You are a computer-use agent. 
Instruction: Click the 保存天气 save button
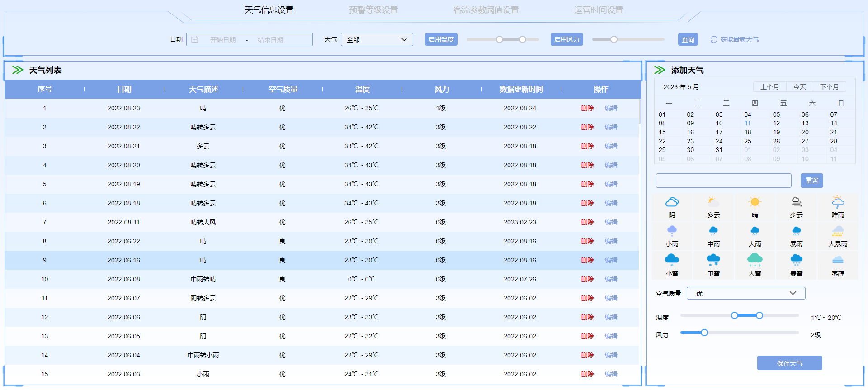[789, 363]
